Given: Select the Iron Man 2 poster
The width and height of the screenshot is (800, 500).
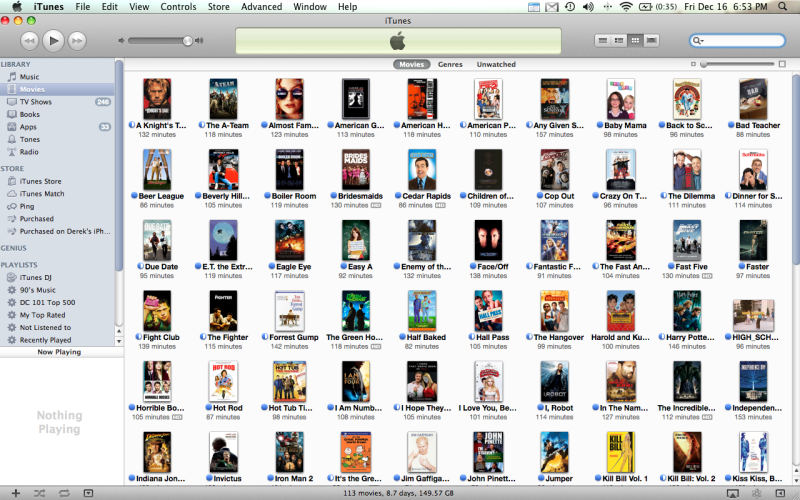Looking at the screenshot, I should pos(289,453).
